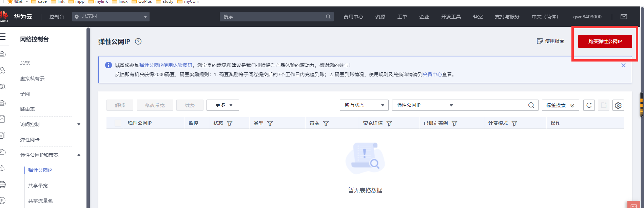Filter by 带宽详情 column funnel icon
This screenshot has height=208, width=644.
click(x=389, y=123)
